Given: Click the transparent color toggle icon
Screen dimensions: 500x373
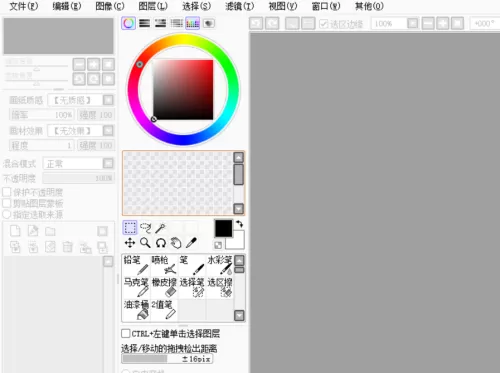Looking at the screenshot, I should (218, 245).
